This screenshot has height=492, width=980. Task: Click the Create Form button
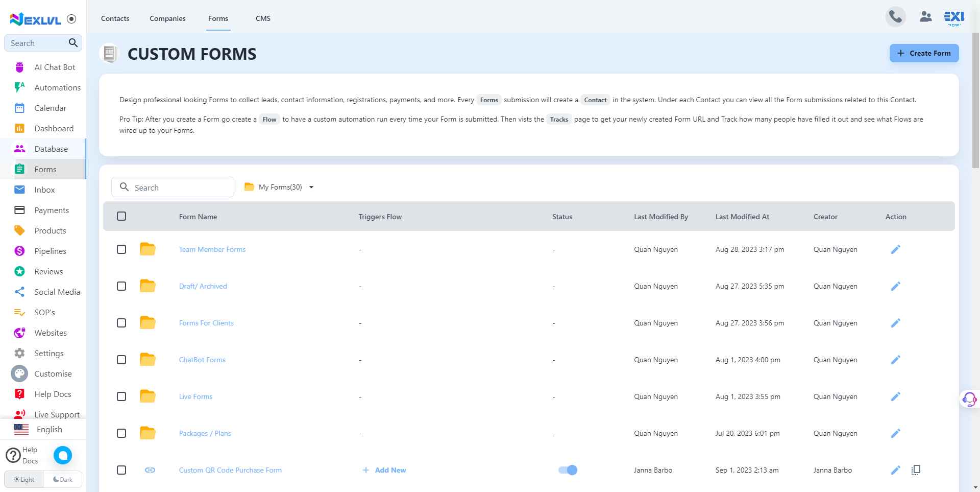[924, 53]
